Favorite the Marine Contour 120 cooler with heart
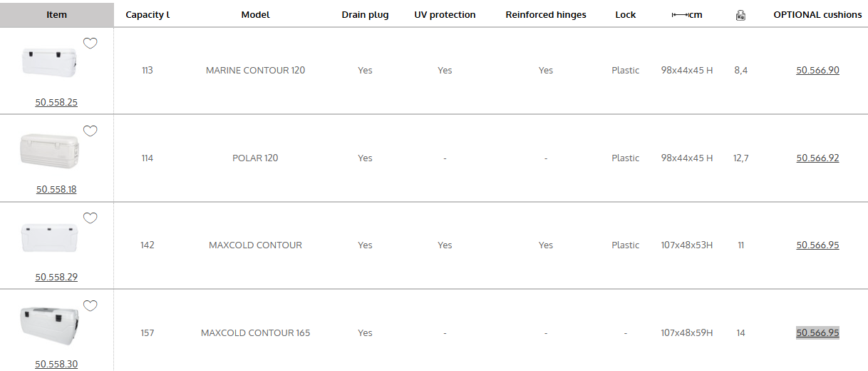Image resolution: width=868 pixels, height=371 pixels. pyautogui.click(x=91, y=44)
